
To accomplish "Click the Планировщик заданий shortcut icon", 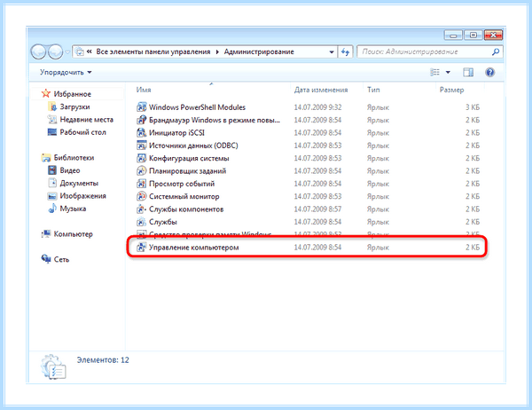I will (141, 171).
